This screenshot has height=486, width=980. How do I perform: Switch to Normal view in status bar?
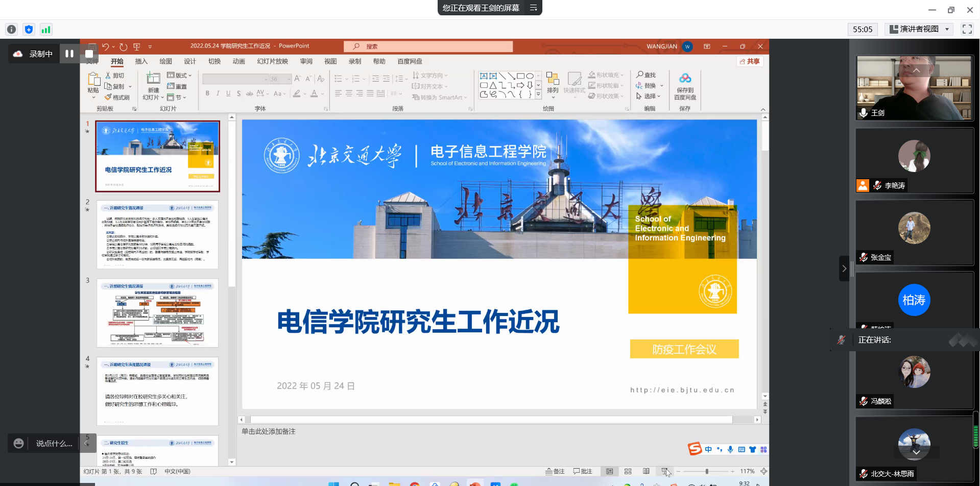[609, 471]
